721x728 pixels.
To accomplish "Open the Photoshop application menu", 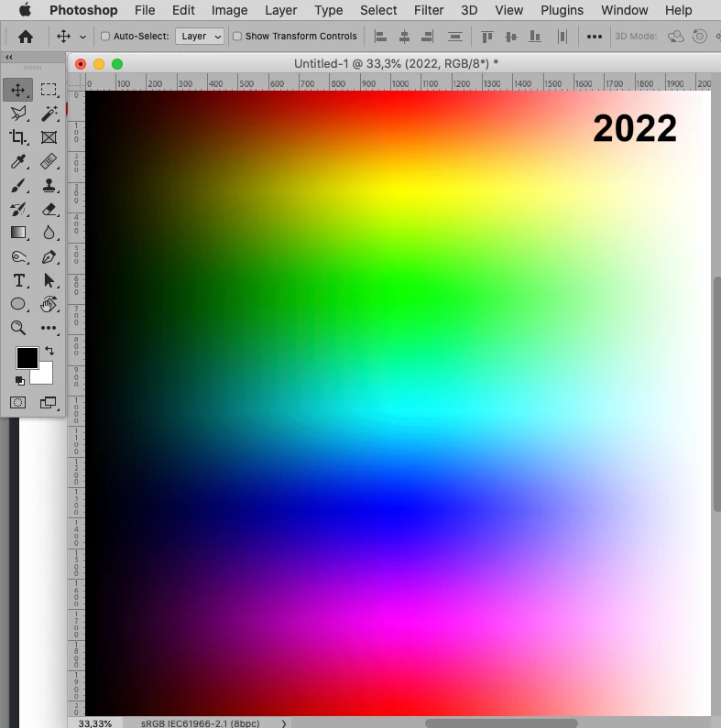I will [83, 10].
